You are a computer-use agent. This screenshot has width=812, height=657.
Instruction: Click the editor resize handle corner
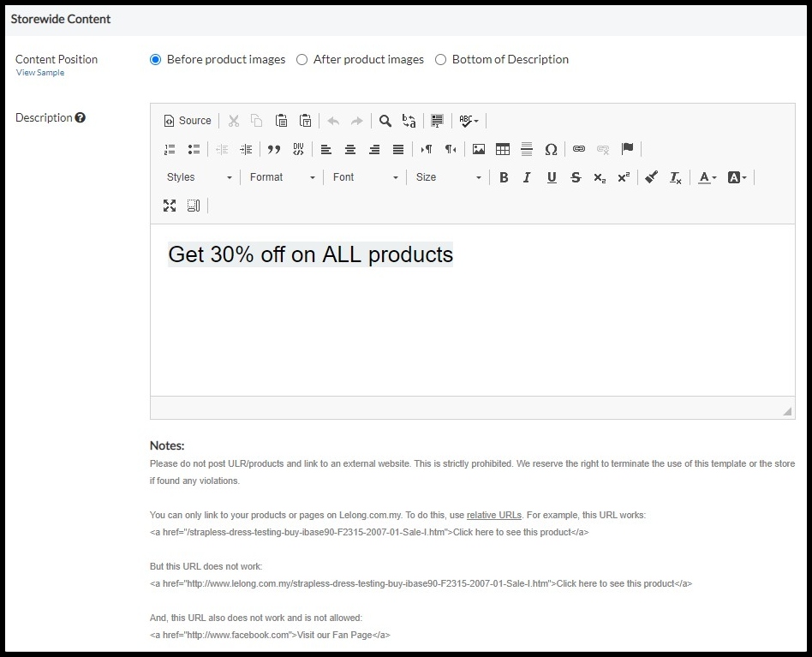pyautogui.click(x=787, y=411)
